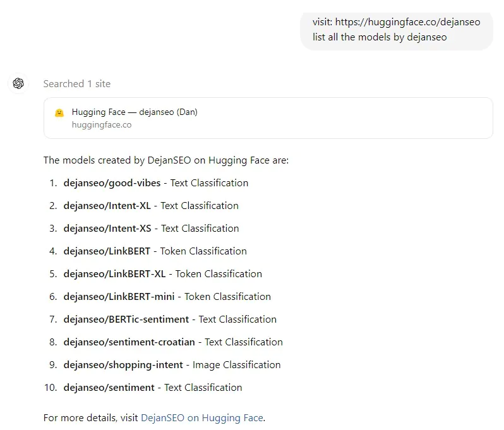Viewport: 504px width, 430px height.
Task: Click the dejanseo/sentiment - Text Classification list item
Action: tap(153, 388)
